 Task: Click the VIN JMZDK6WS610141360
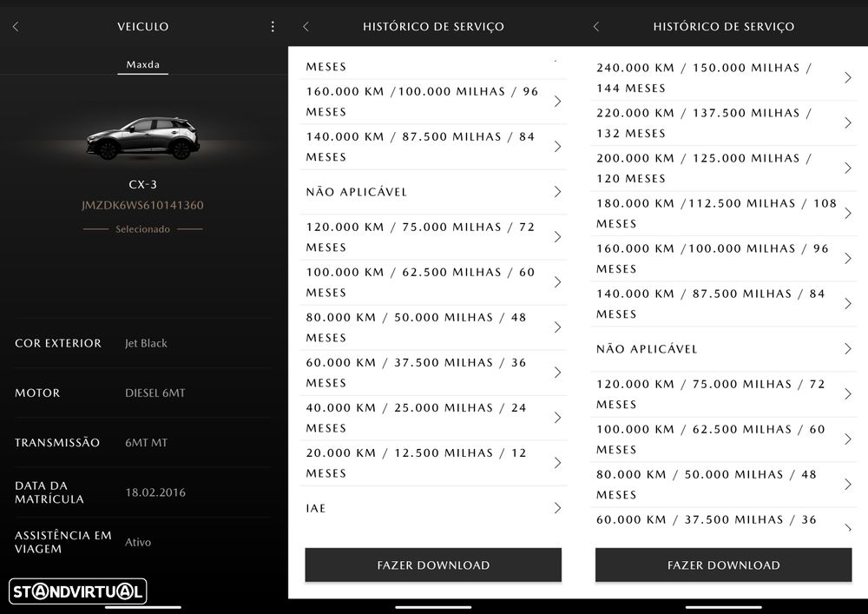(x=142, y=206)
